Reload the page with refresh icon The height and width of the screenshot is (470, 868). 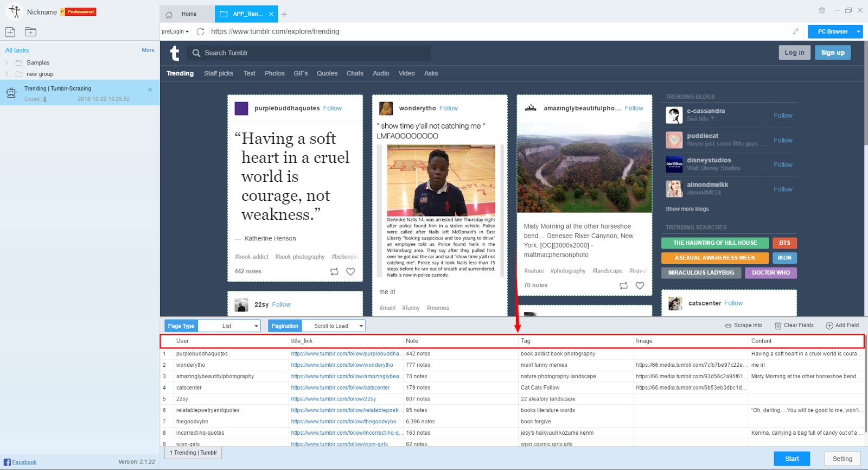click(200, 31)
